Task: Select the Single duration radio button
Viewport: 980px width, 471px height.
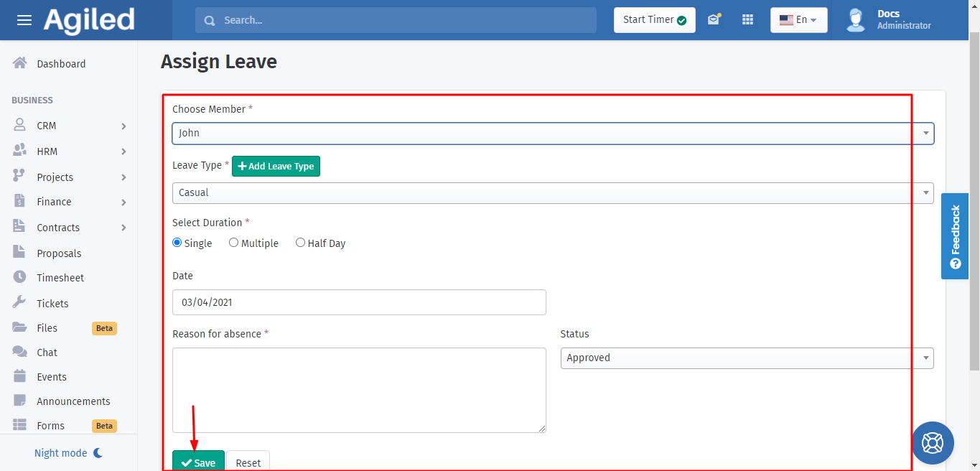Action: pyautogui.click(x=177, y=243)
